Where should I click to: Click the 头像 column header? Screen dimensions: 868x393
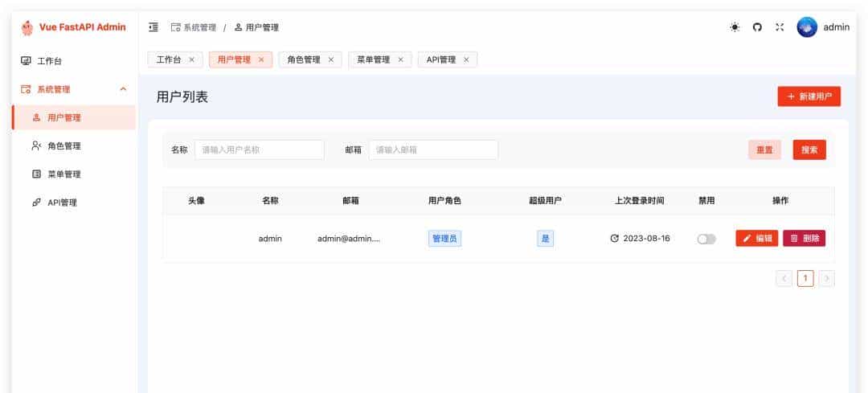pyautogui.click(x=197, y=201)
